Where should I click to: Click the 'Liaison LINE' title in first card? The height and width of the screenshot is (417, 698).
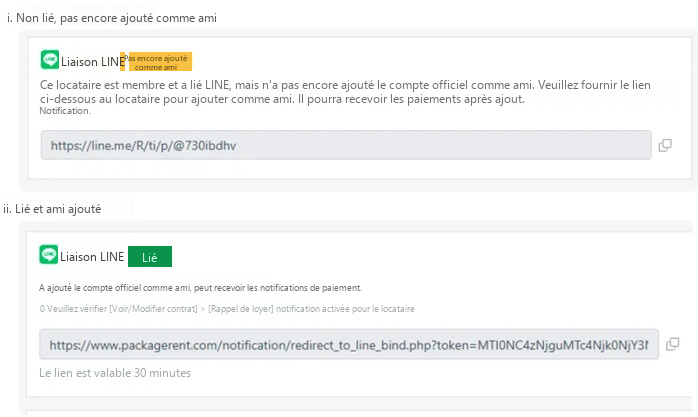pyautogui.click(x=93, y=62)
